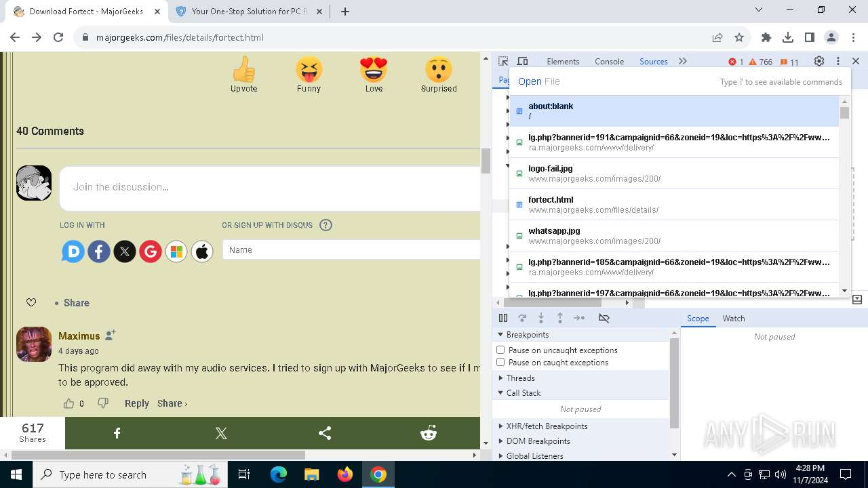Viewport: 868px width, 488px height.
Task: Open DevTools settings gear
Action: [819, 61]
